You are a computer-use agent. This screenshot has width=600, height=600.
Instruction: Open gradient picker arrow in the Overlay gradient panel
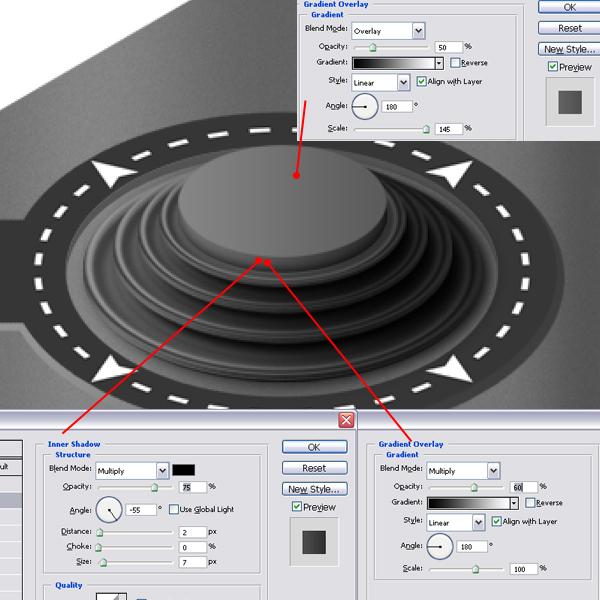pyautogui.click(x=438, y=63)
